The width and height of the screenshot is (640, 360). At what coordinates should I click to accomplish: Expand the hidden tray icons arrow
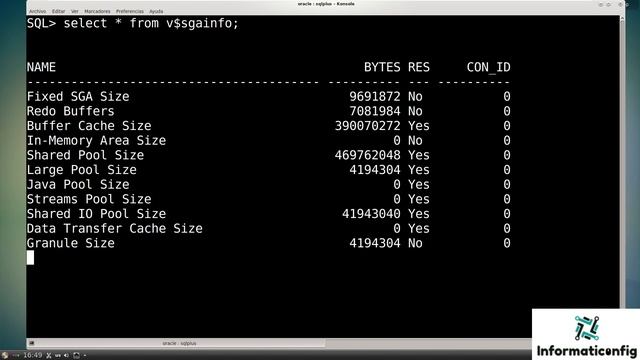point(84,356)
